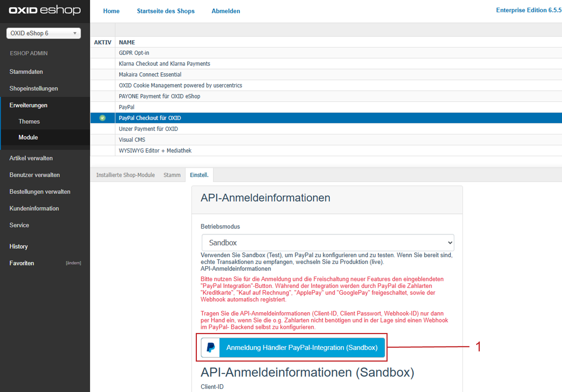Expand Stammdaten in the sidebar
This screenshot has height=392, width=562.
(26, 72)
